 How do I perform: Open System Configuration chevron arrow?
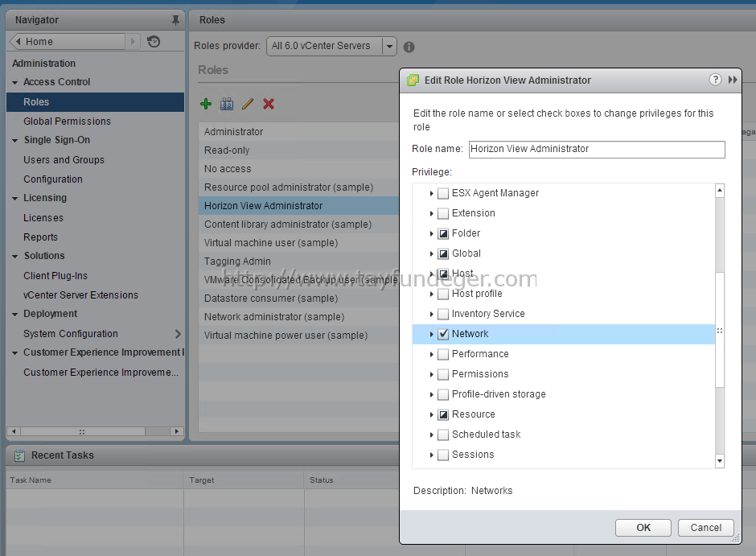[178, 334]
